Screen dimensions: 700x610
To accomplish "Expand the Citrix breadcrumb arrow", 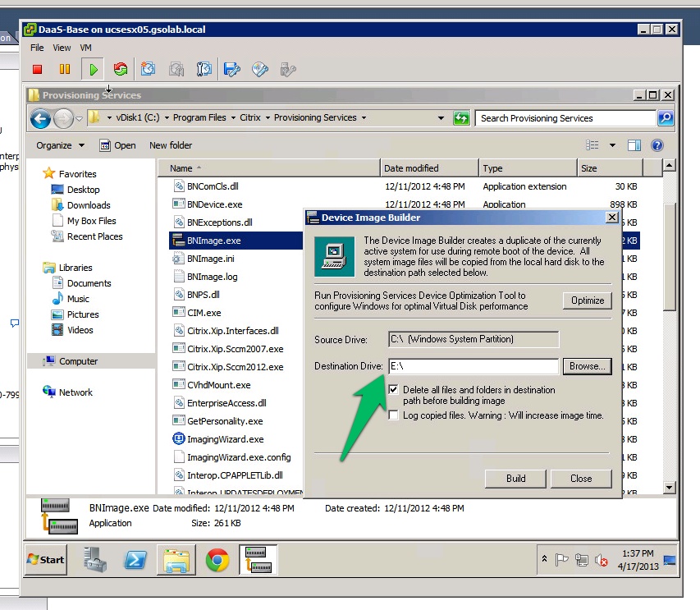I will 268,118.
